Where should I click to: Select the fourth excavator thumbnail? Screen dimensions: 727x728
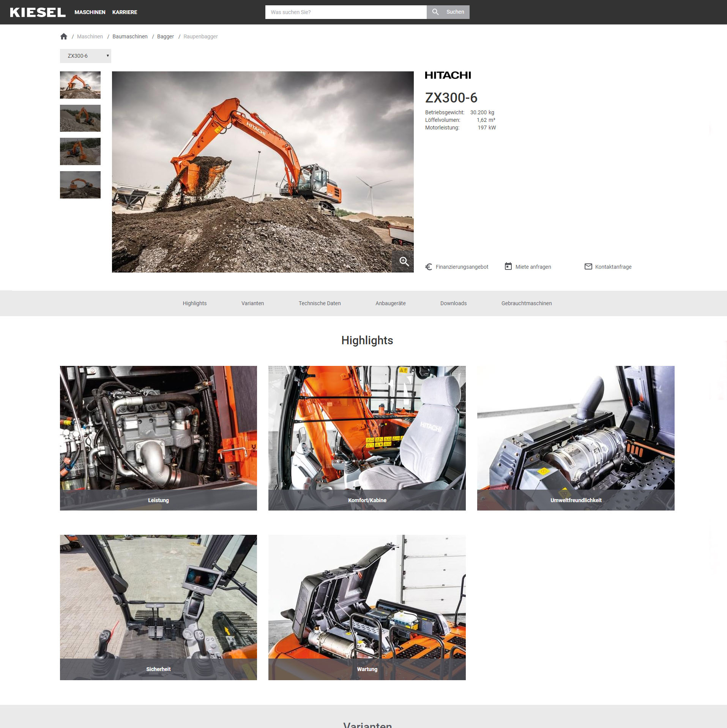point(80,185)
